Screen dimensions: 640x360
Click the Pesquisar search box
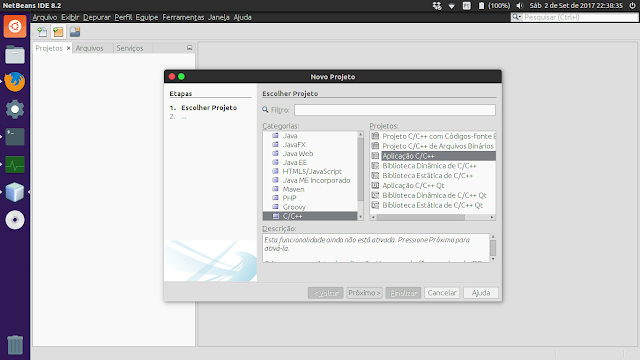click(x=575, y=17)
